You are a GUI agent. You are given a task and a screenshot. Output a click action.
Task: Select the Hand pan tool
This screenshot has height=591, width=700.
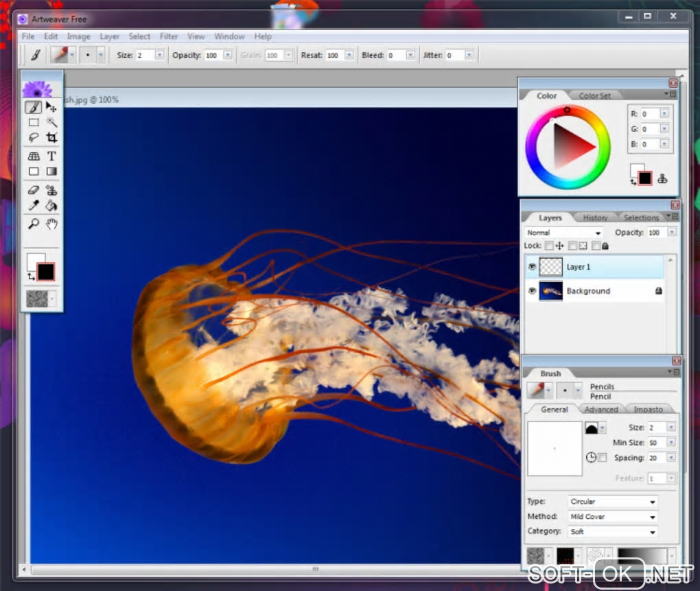51,224
